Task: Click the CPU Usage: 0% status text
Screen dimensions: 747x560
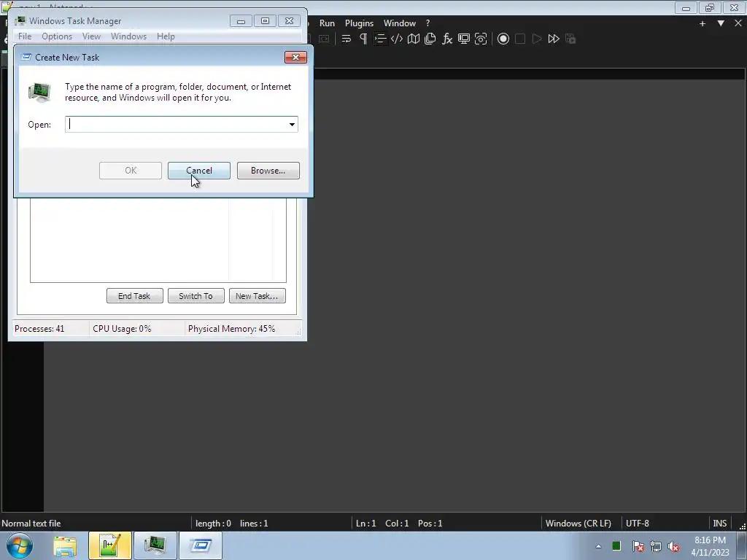Action: [122, 329]
